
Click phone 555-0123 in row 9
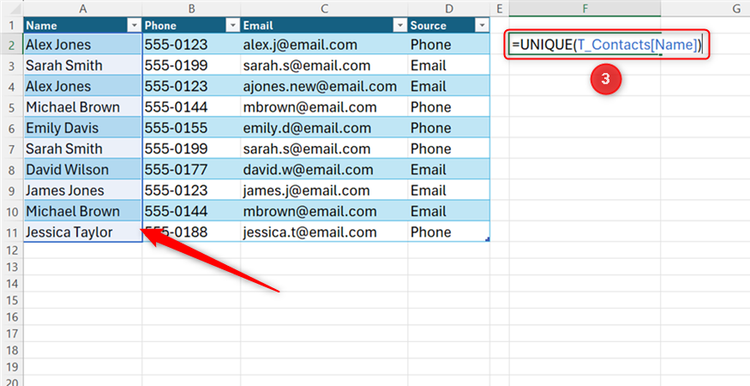191,190
